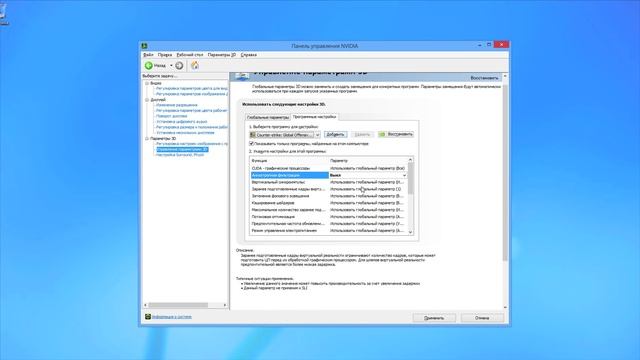Select Настройка Surround, PhysX in the tree
This screenshot has height=360, width=640.
(180, 155)
